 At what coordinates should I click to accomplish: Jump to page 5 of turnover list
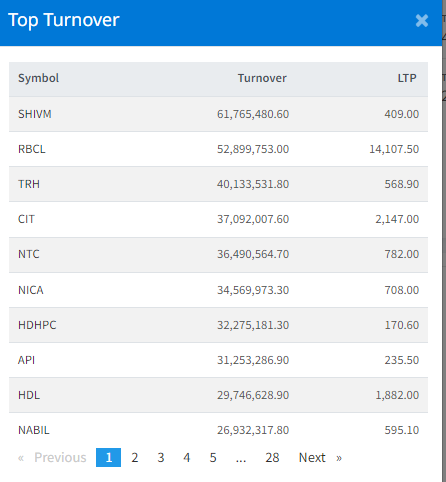tap(213, 457)
